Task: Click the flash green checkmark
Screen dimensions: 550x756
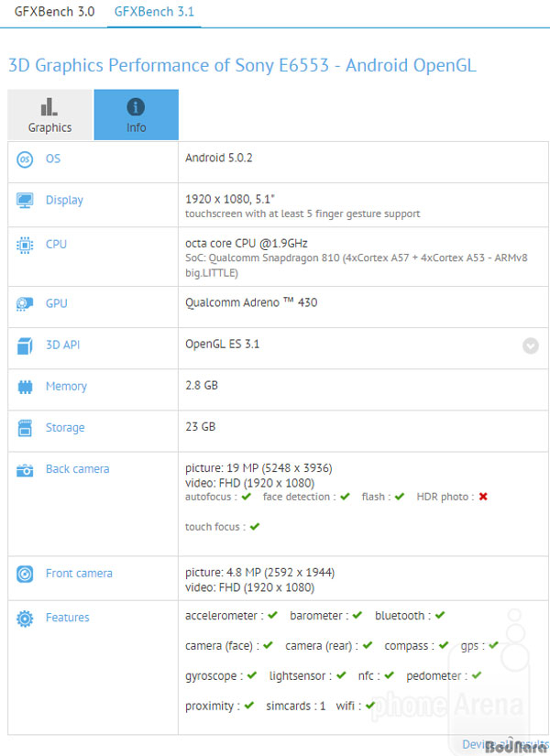Action: coord(400,496)
